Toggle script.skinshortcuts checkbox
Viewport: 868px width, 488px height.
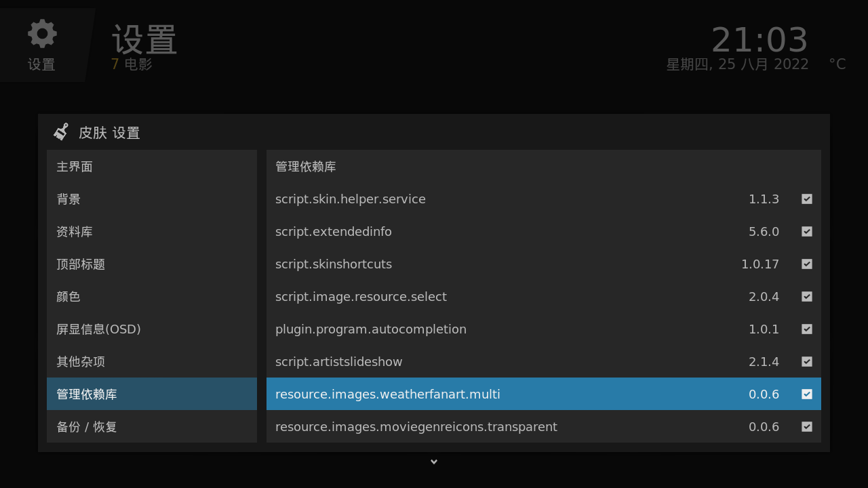[x=806, y=264]
